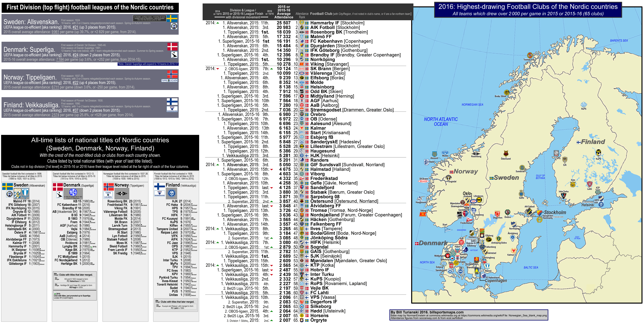Image resolution: width=644 pixels, height=323 pixels.
Task: Click the Swedish flag in Allsvenskan panel
Action: [x=172, y=19]
